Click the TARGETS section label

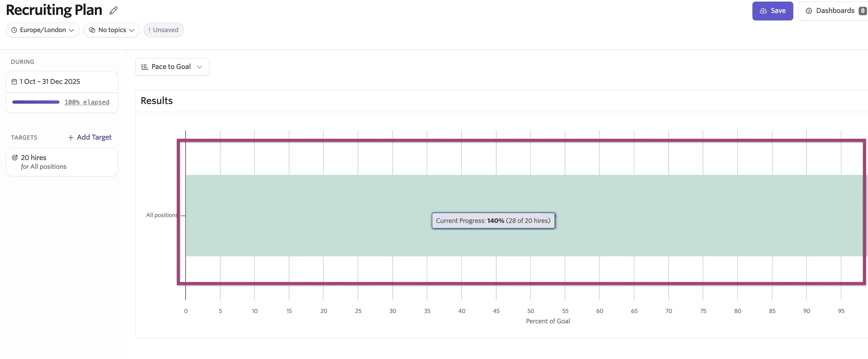pyautogui.click(x=24, y=138)
